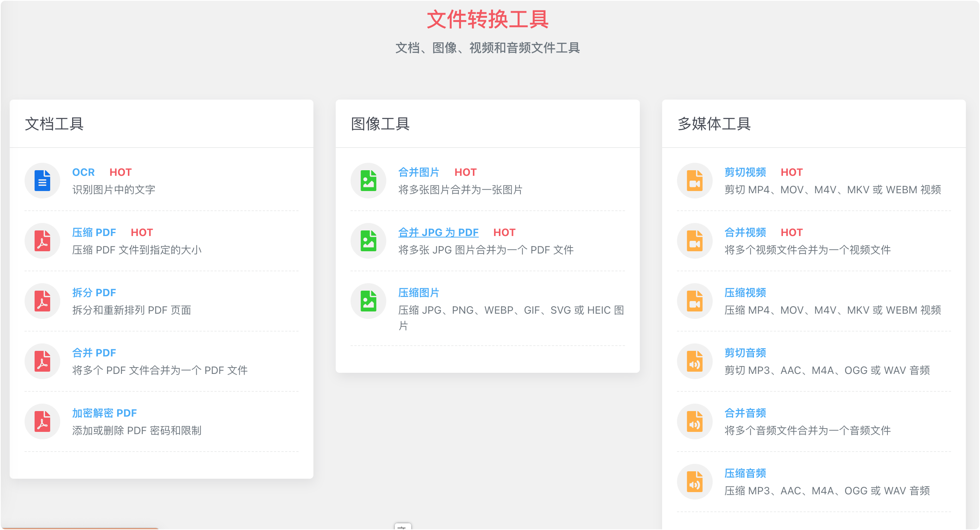Click the HOT badge next to 合并视频
The height and width of the screenshot is (530, 980).
tap(792, 233)
